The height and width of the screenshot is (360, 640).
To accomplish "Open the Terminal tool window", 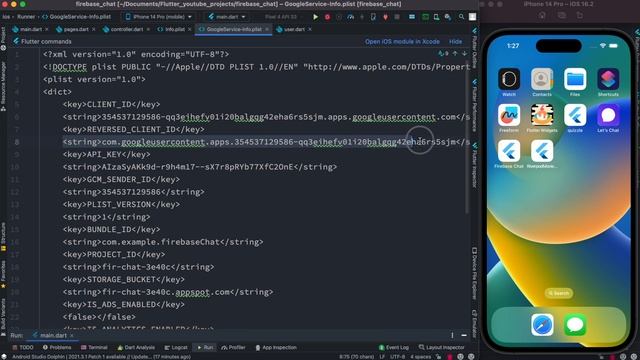I will pyautogui.click(x=94, y=347).
